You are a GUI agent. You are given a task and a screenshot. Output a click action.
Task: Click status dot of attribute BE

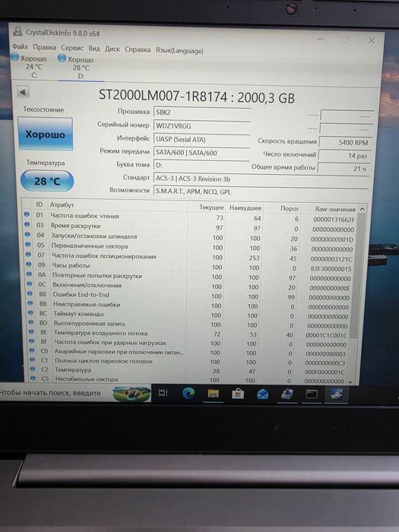point(31,332)
